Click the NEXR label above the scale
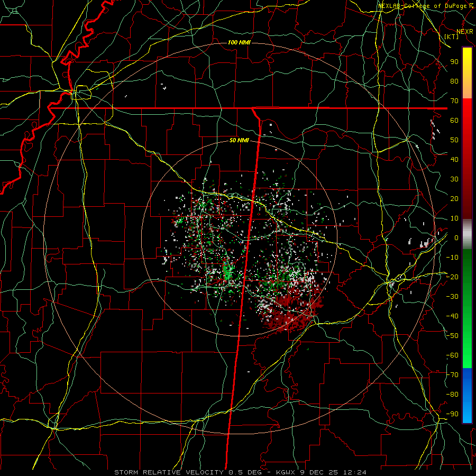The image size is (476, 476). 465,31
